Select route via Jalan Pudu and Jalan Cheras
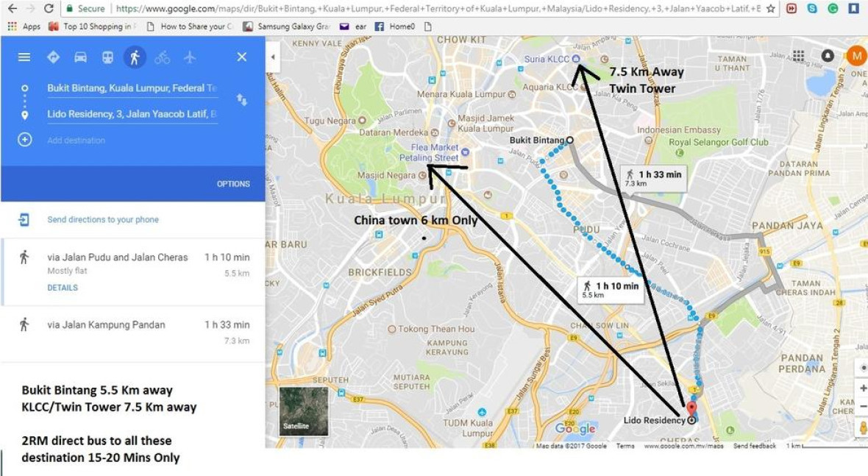This screenshot has height=476, width=868. [x=133, y=271]
